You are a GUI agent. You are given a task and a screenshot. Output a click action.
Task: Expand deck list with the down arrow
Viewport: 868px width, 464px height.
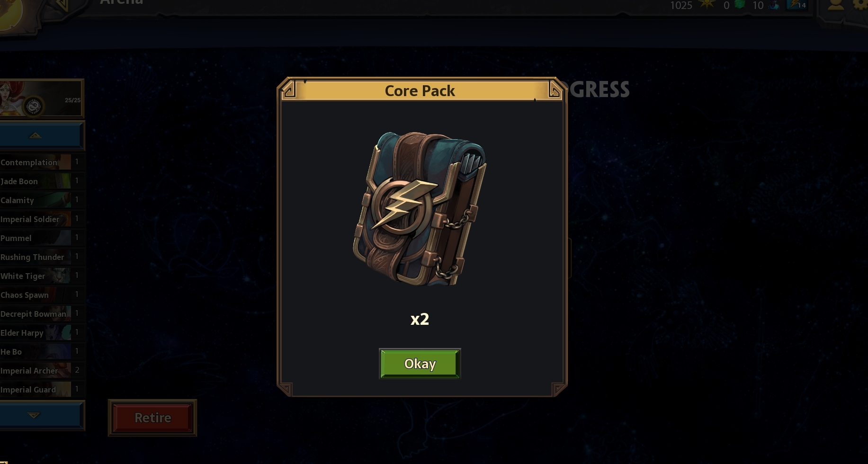click(x=42, y=415)
